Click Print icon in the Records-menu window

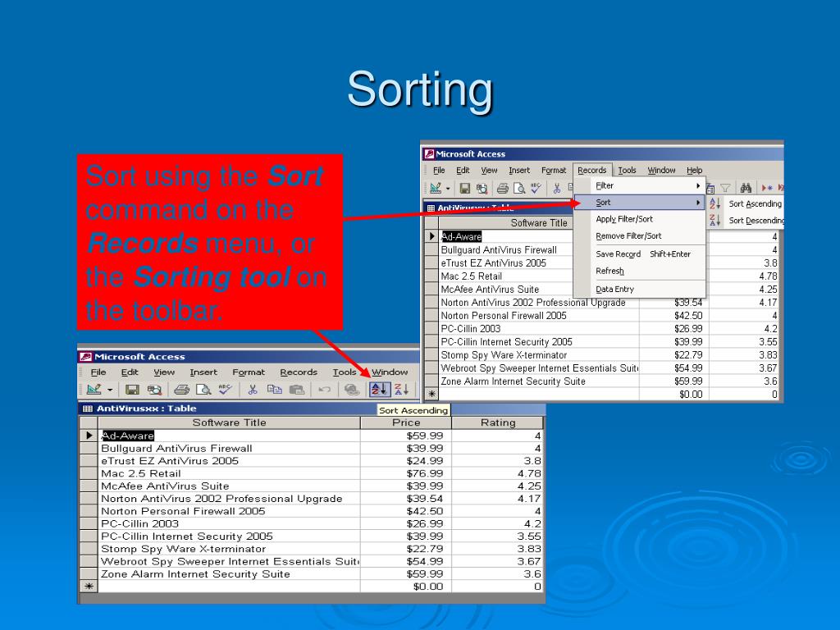(x=503, y=188)
